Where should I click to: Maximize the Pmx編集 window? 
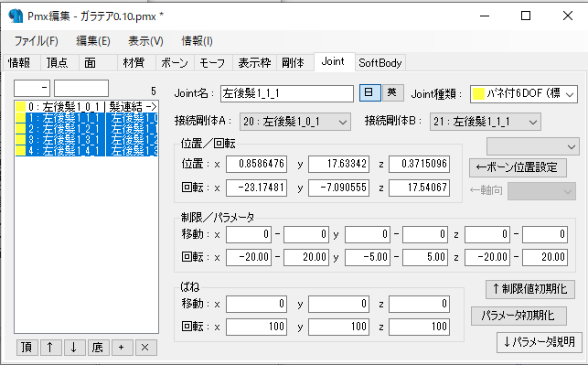coord(526,16)
